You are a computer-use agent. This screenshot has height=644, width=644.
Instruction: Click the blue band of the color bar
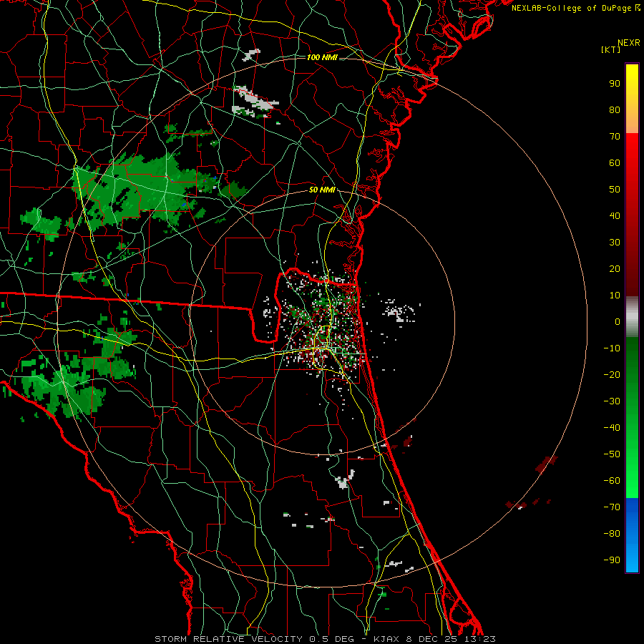632,535
